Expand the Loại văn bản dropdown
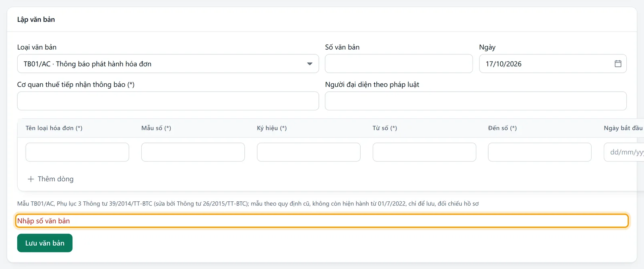The image size is (644, 269). [x=168, y=64]
